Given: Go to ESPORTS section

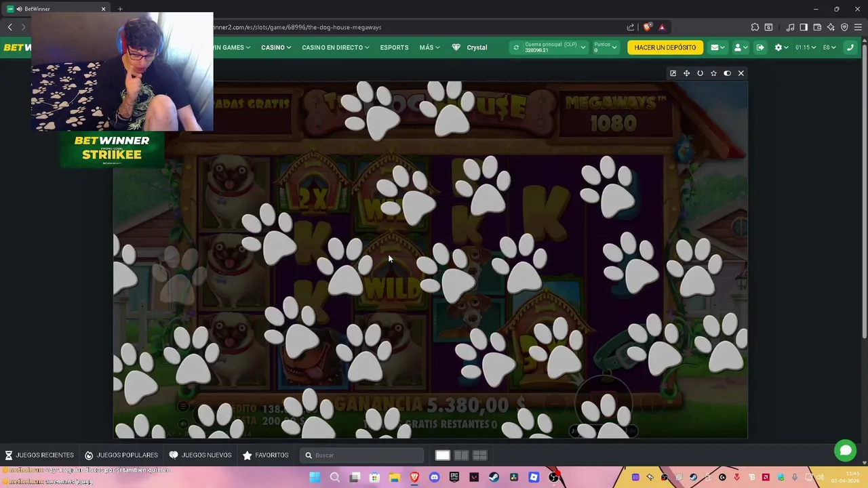Looking at the screenshot, I should [x=394, y=47].
